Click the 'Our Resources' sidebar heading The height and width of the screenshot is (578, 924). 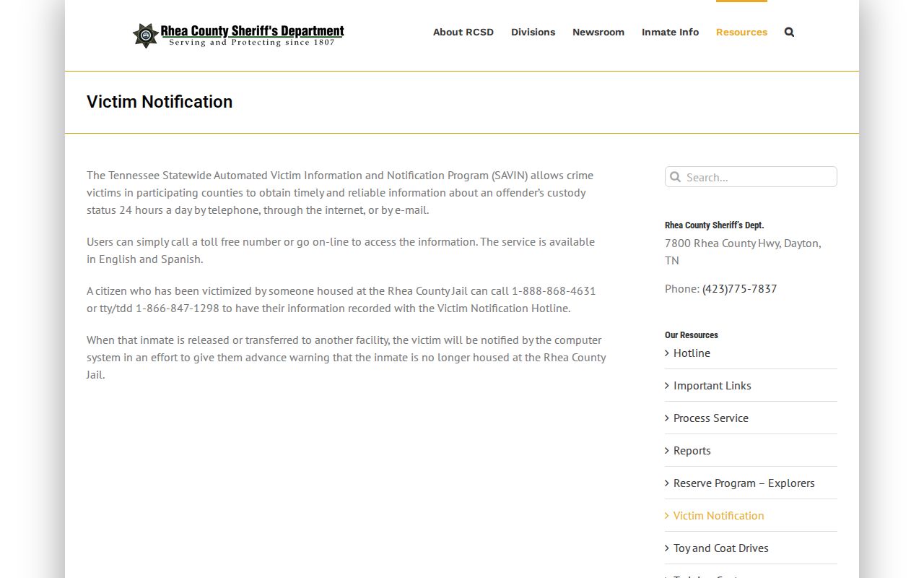692,335
